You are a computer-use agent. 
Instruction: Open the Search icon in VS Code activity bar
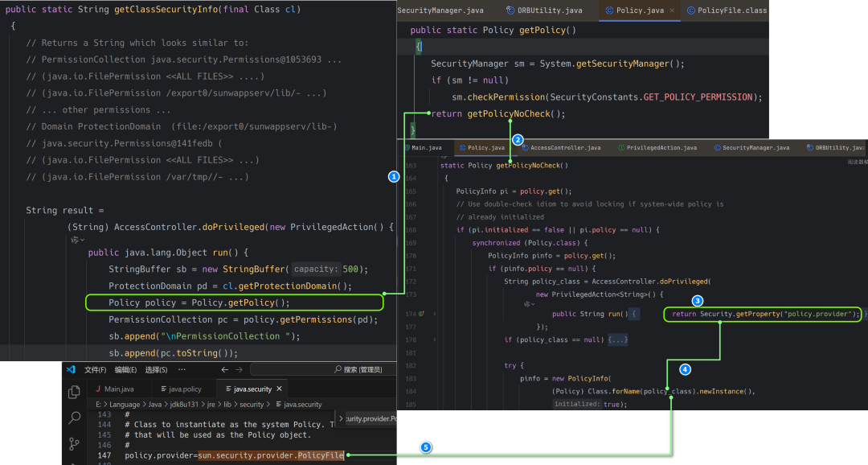click(74, 418)
